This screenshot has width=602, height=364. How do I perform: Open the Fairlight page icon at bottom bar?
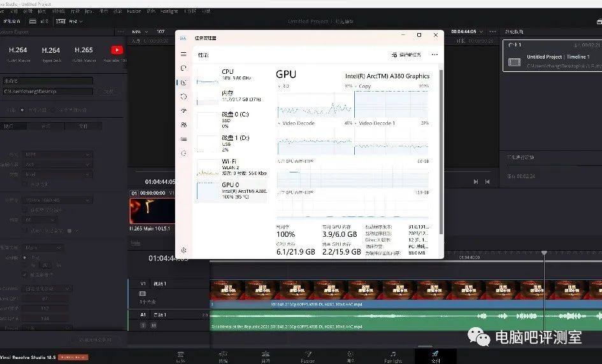point(393,357)
